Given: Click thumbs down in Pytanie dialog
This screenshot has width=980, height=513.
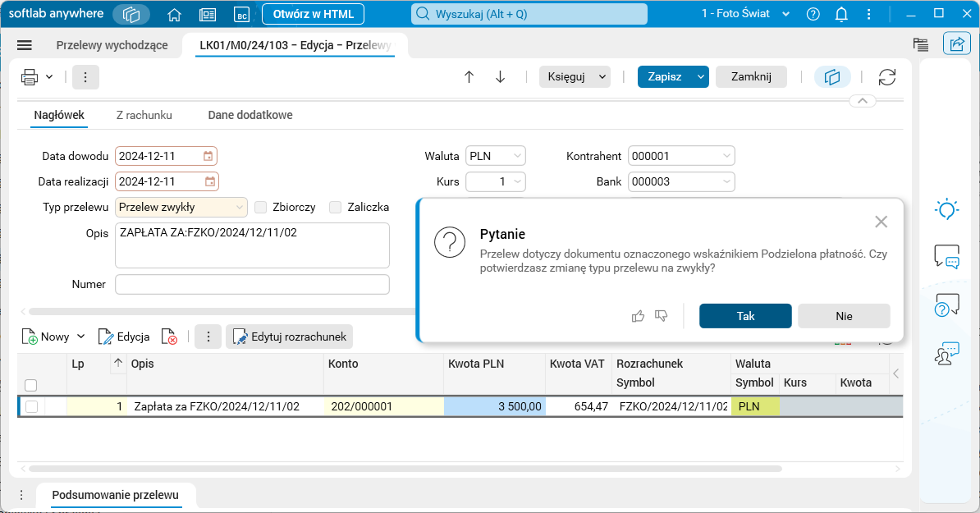Looking at the screenshot, I should pos(662,316).
